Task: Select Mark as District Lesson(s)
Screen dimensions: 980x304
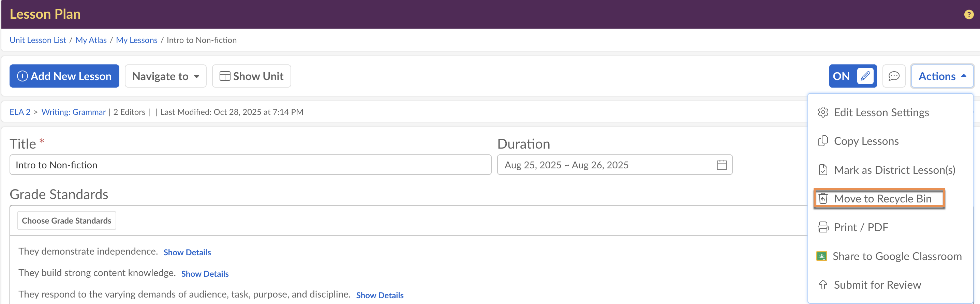Action: [894, 170]
